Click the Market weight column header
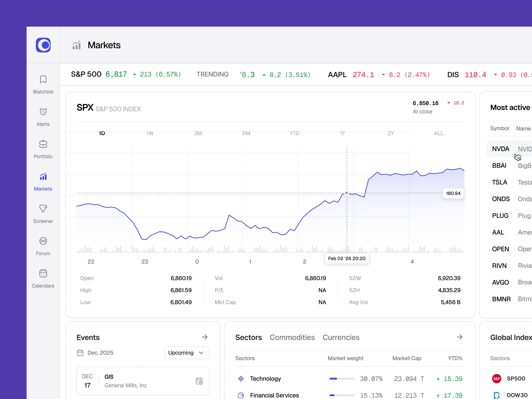Image resolution: width=532 pixels, height=399 pixels. [346, 358]
